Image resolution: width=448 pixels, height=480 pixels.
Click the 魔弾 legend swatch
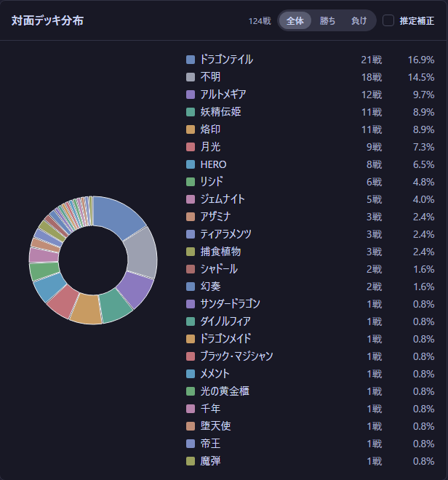tap(191, 461)
